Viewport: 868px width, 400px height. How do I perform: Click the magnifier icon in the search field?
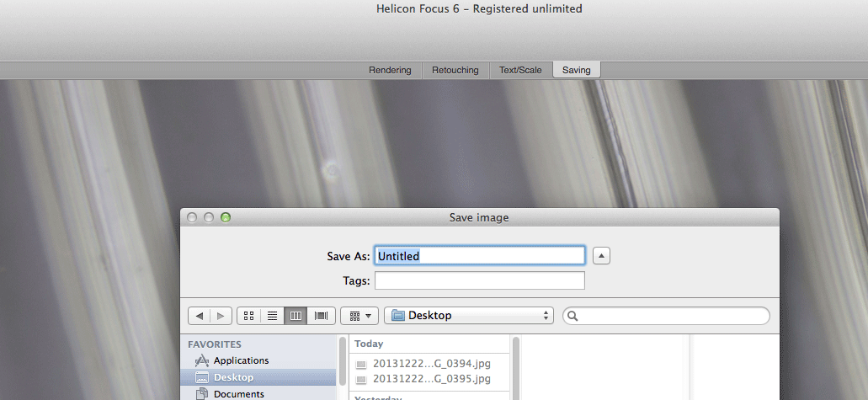[x=573, y=316]
